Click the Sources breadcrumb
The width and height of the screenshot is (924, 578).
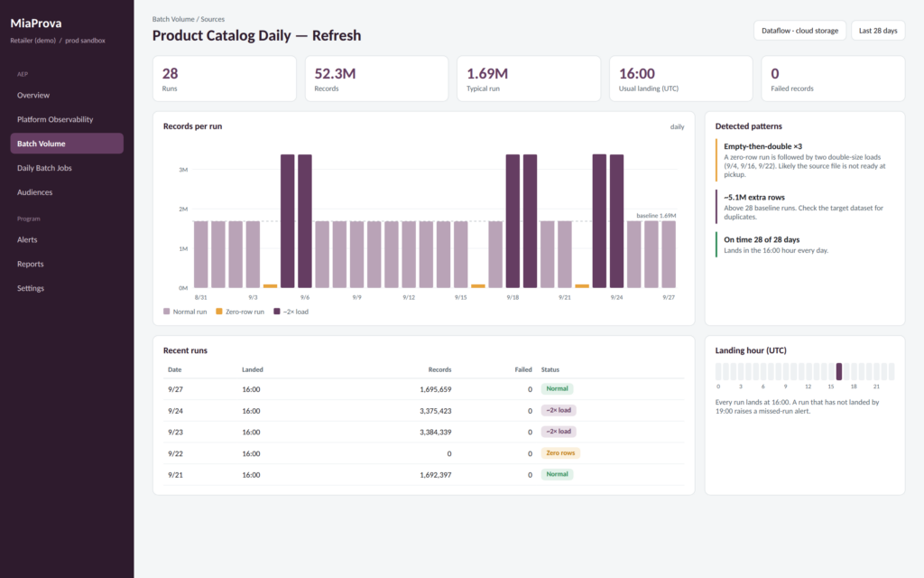[x=213, y=20]
